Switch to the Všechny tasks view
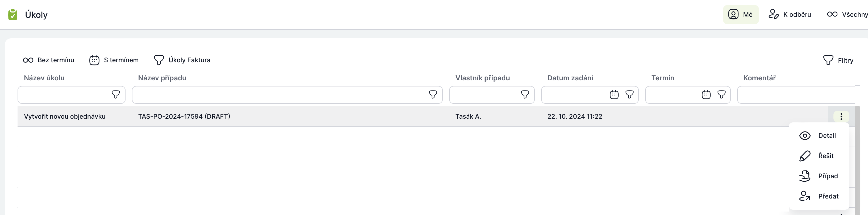868x215 pixels. (847, 14)
